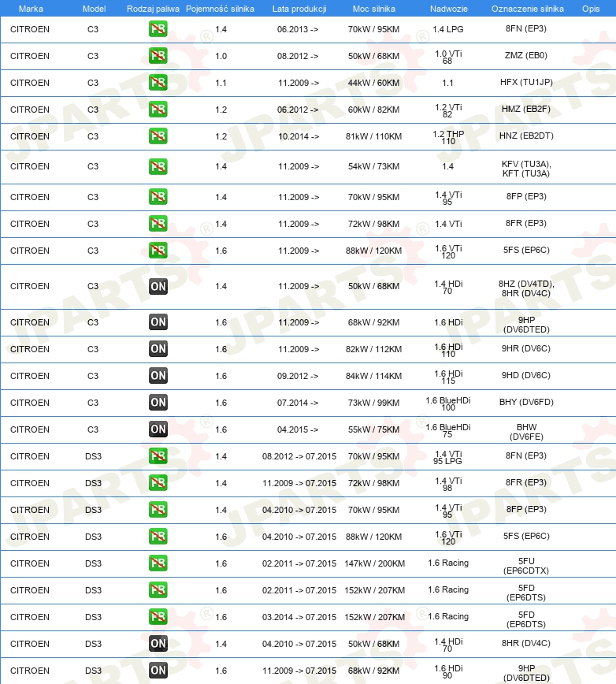Click the power value "84kW / 114KM"
616x684 pixels.
(373, 376)
